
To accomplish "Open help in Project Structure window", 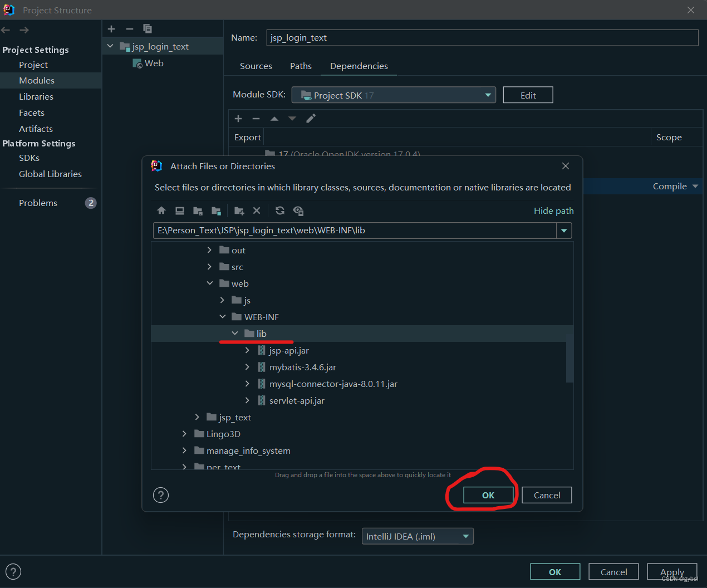I will tap(13, 572).
